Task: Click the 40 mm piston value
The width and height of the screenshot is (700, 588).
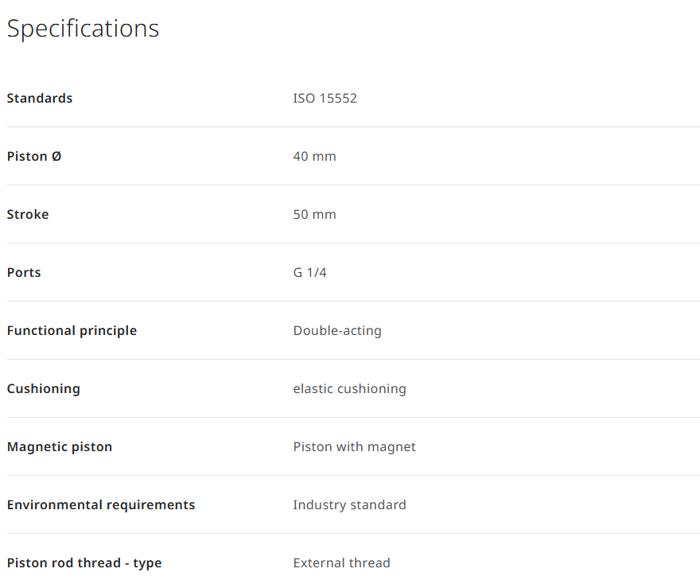Action: 315,156
